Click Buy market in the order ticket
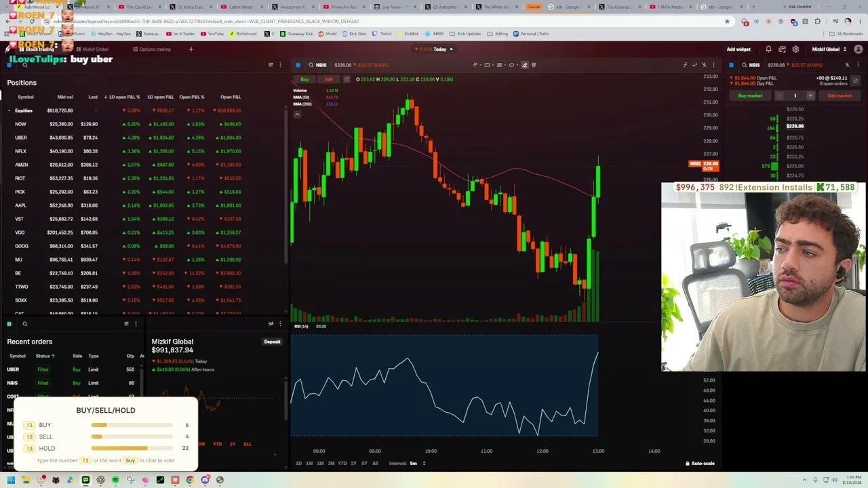868x488 pixels. 750,96
